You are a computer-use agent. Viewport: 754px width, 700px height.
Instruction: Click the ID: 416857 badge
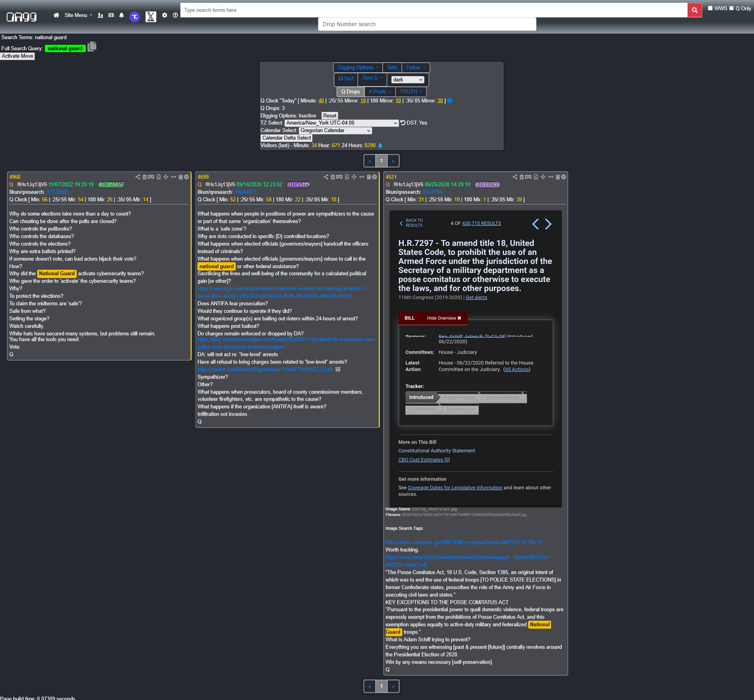pyautogui.click(x=111, y=185)
